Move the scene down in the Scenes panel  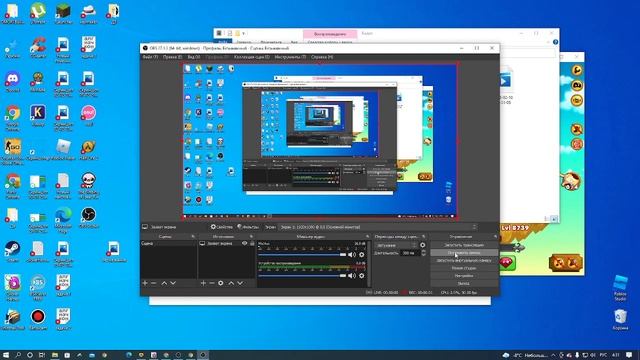(x=173, y=283)
